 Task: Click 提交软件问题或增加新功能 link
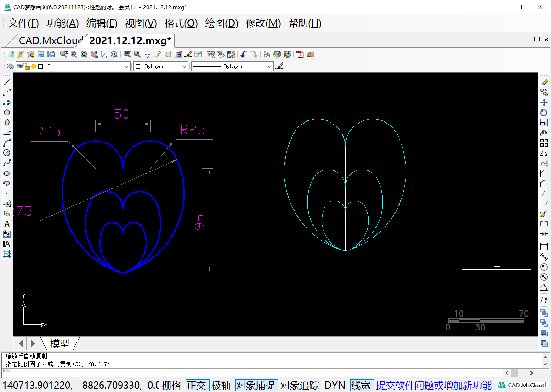coord(434,385)
